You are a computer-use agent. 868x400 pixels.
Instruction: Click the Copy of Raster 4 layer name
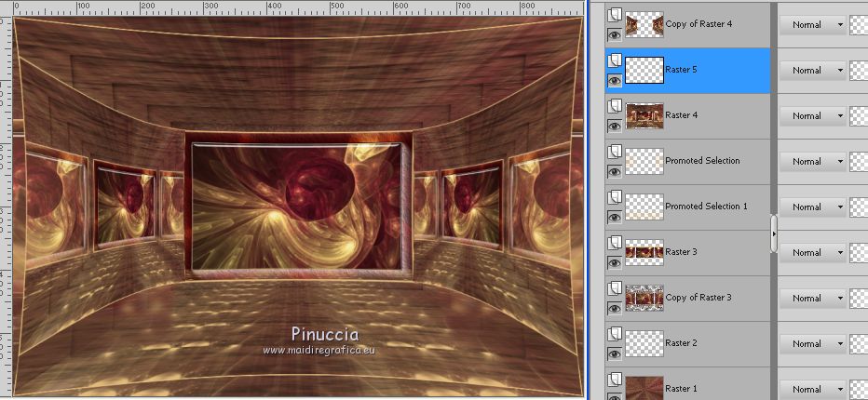click(x=698, y=24)
